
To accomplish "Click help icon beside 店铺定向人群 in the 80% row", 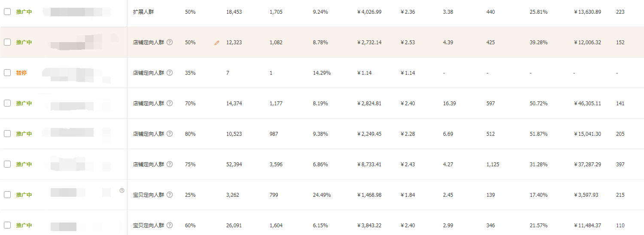I will [170, 134].
